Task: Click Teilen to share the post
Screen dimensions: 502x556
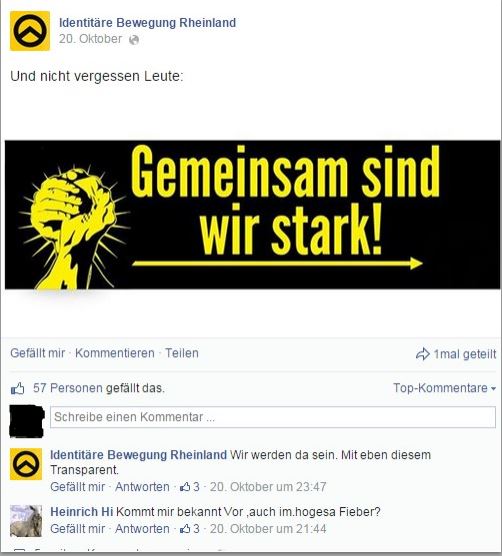Action: coord(182,353)
